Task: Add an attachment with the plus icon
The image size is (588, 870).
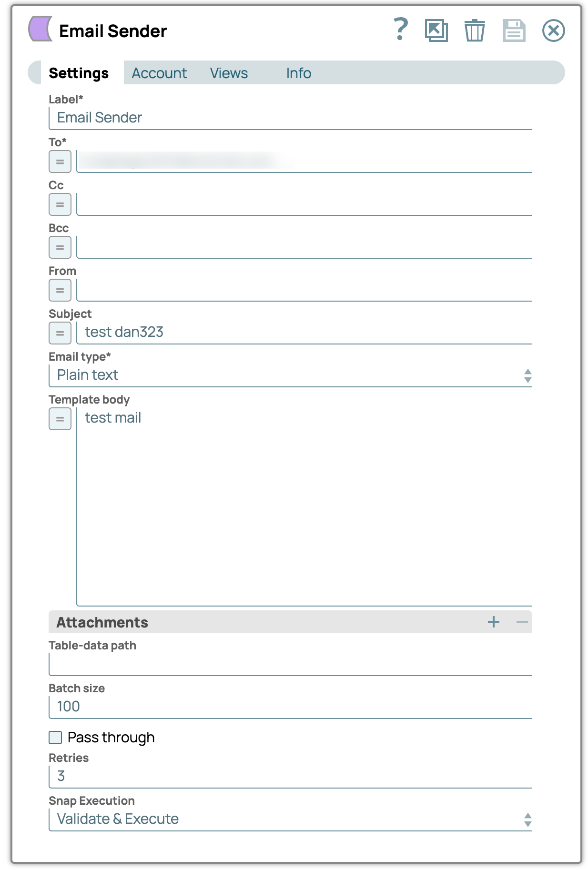Action: pyautogui.click(x=494, y=622)
